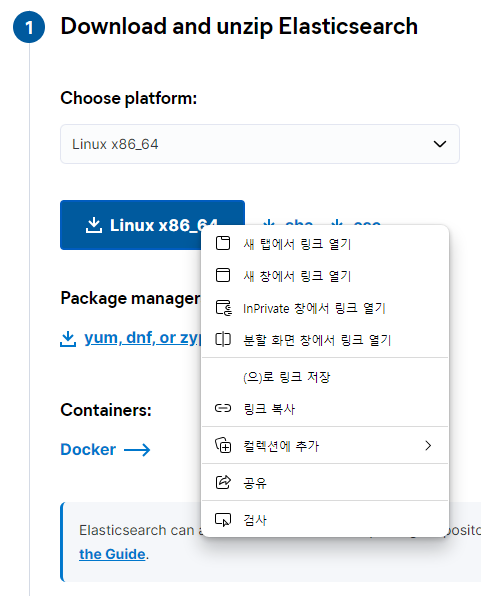Select '공유' share menu entry
Image resolution: width=481 pixels, height=596 pixels.
[325, 483]
